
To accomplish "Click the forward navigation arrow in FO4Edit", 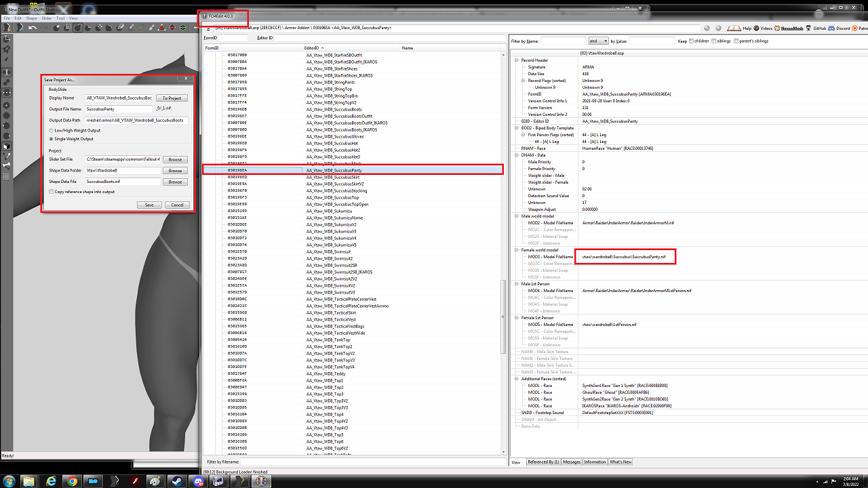I will tap(717, 28).
